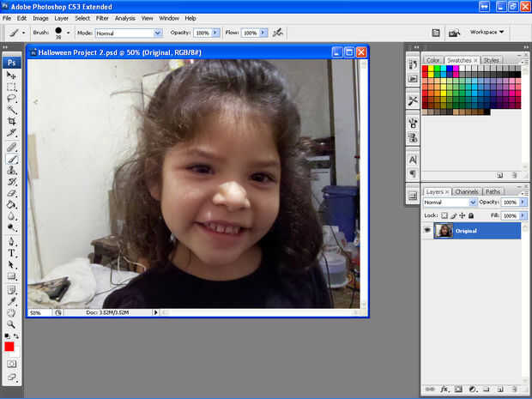Viewport: 532px width, 399px height.
Task: Select the Rectangle shape tool
Action: [11, 275]
